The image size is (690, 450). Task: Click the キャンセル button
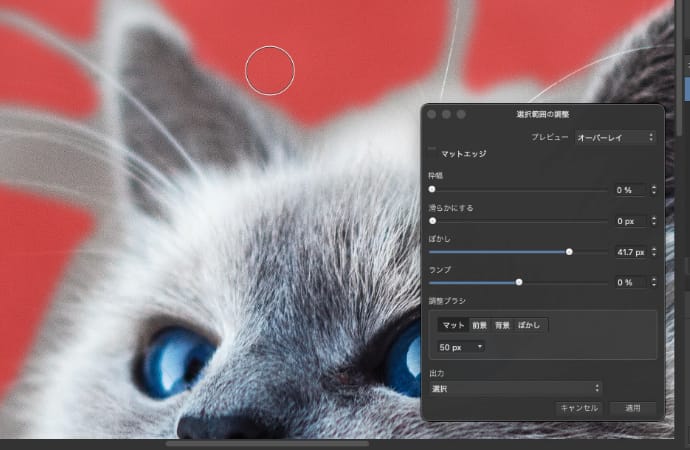(578, 408)
